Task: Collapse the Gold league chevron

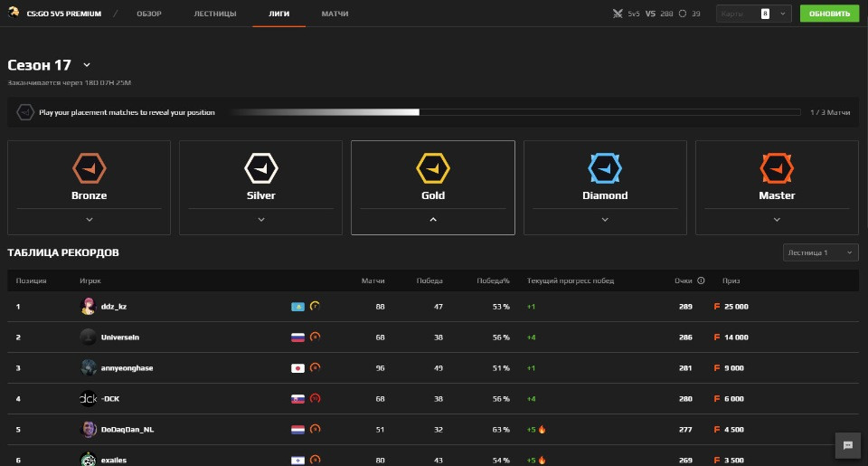Action: [432, 219]
